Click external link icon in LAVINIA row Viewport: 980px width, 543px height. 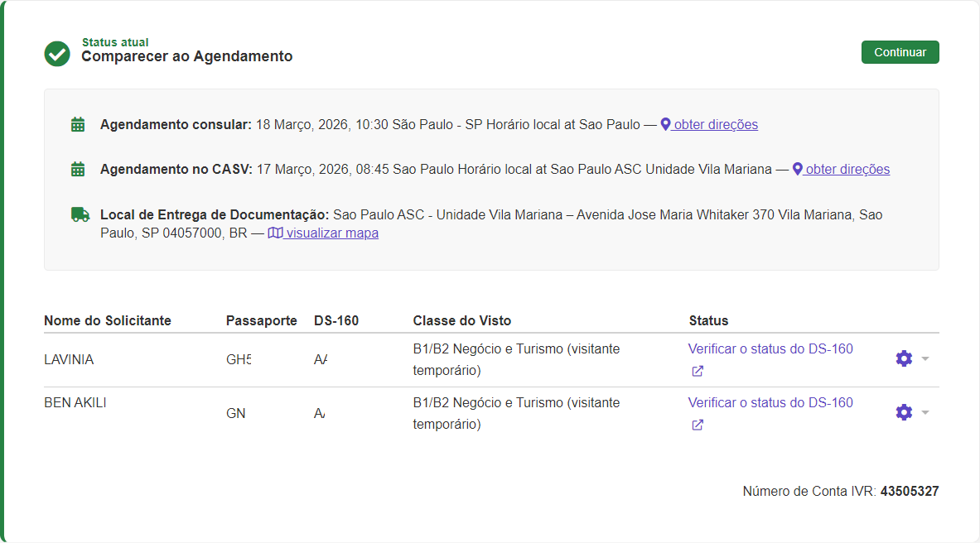tap(698, 372)
